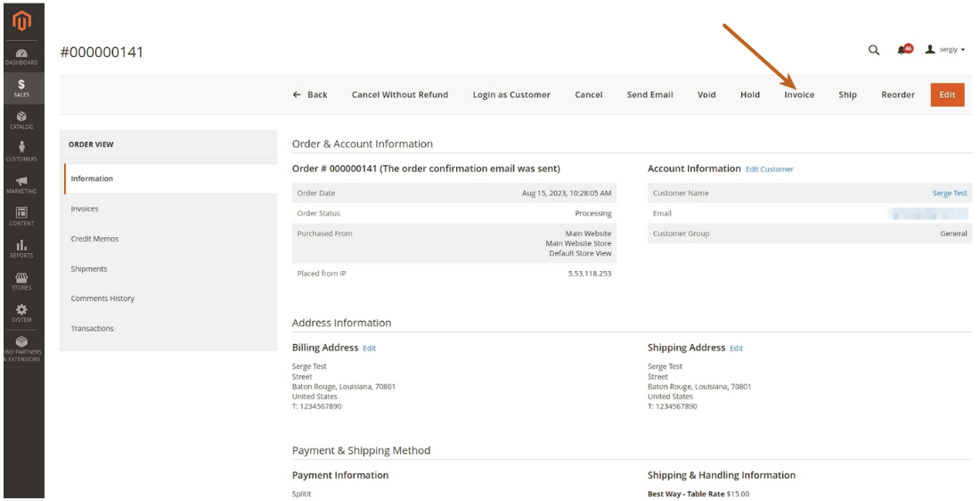Click Best Way - Table Rate text
Screen dimensions: 980x501
click(x=686, y=494)
